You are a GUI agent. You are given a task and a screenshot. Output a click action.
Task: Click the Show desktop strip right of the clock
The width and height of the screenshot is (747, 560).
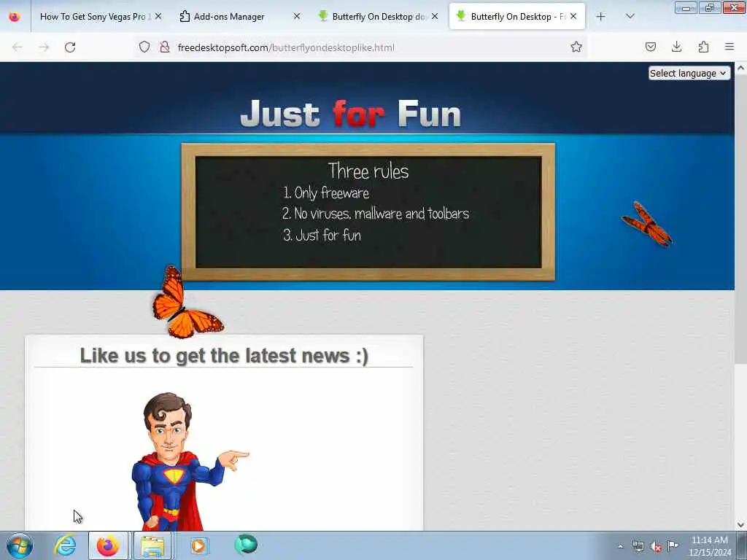[742, 545]
